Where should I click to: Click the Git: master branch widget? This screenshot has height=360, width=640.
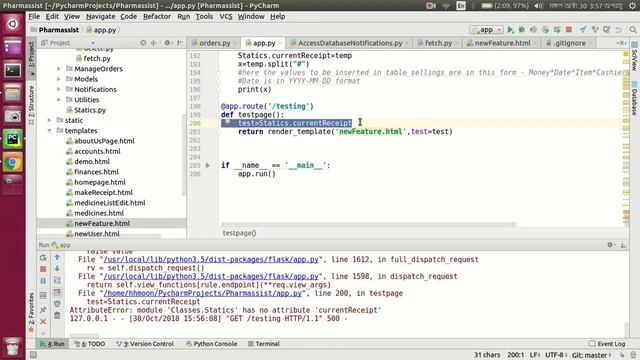click(x=591, y=355)
